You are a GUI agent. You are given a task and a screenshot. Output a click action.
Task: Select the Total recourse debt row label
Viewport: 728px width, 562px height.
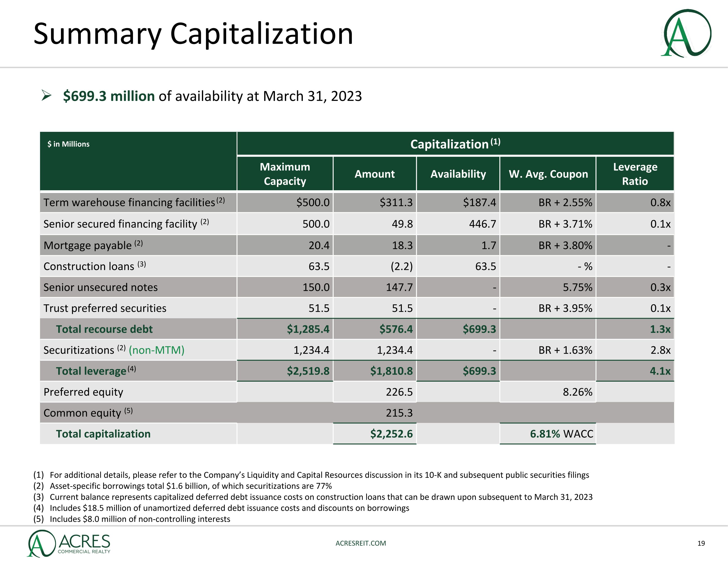104,329
